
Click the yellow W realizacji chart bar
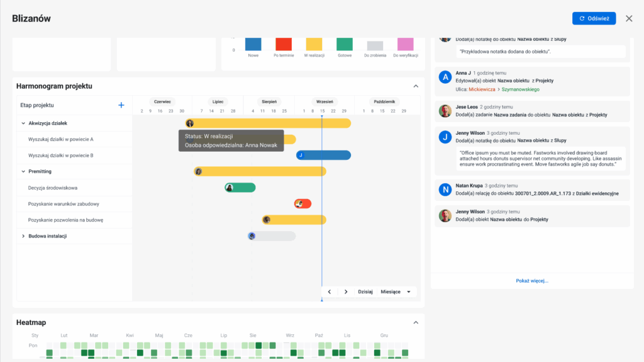click(x=314, y=44)
